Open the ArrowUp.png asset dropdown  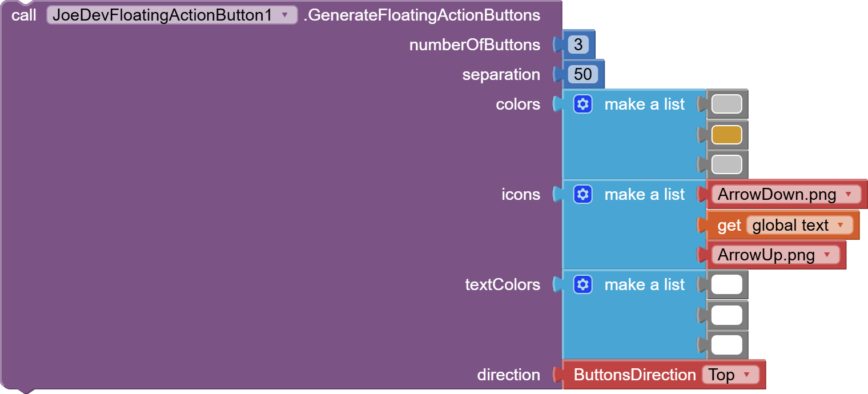tap(826, 255)
